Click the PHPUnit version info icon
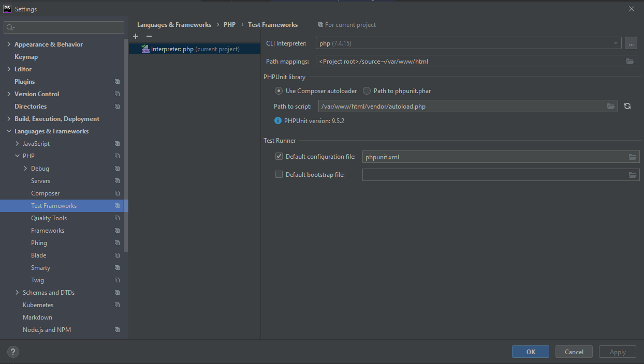644x364 pixels. tap(278, 120)
